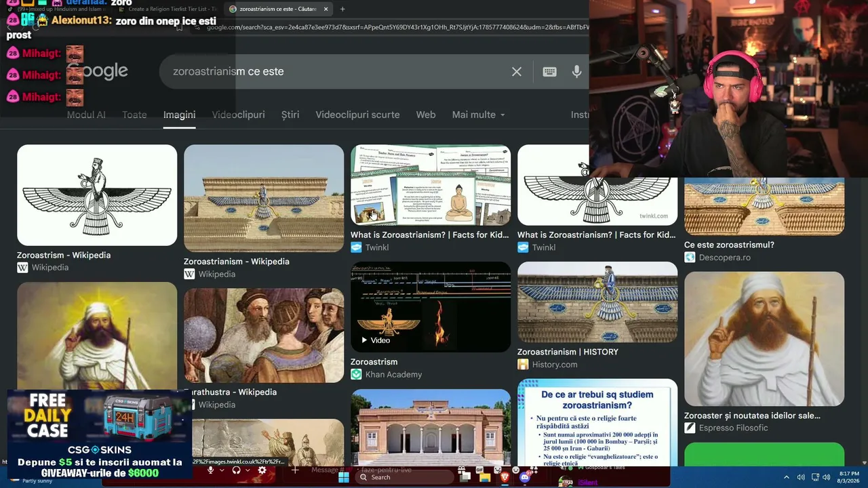The height and width of the screenshot is (488, 868).
Task: Open 'Zoroastrianism - Wikipedia' result title
Action: [x=236, y=262]
